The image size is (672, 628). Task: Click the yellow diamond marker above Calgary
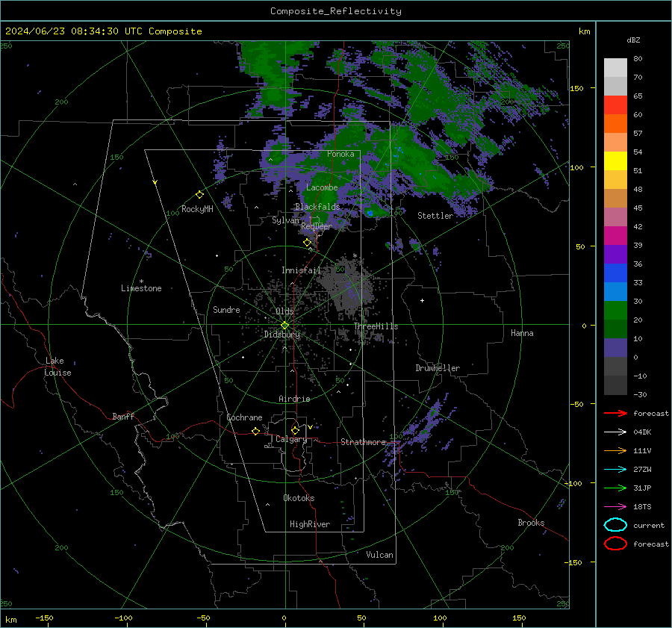[x=295, y=430]
